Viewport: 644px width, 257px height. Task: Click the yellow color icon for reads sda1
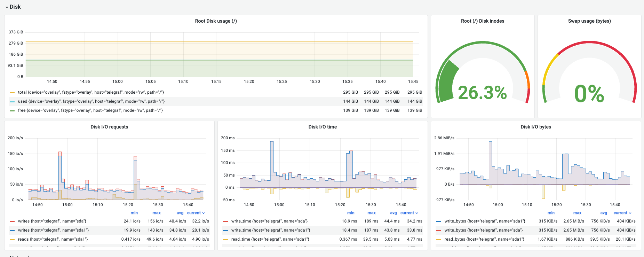click(12, 240)
